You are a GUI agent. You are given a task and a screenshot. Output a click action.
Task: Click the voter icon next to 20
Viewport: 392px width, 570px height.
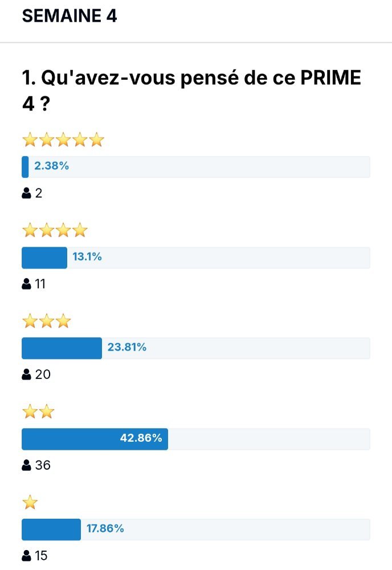27,374
